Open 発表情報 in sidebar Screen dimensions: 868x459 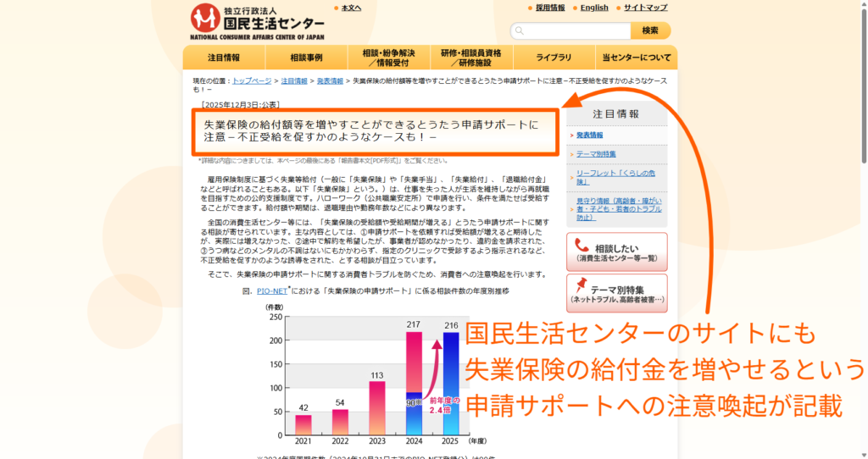[x=590, y=135]
